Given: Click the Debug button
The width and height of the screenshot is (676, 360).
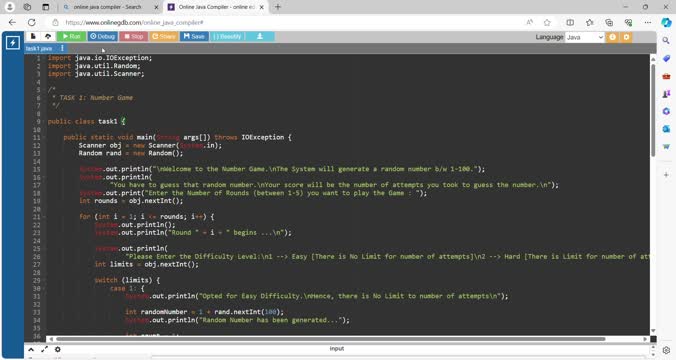Looking at the screenshot, I should point(103,37).
